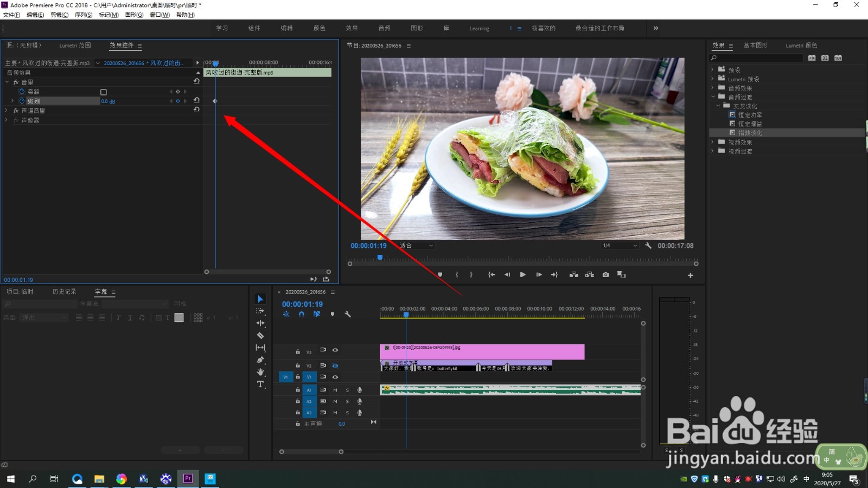The height and width of the screenshot is (488, 868).
Task: Click the 0.0 dB level value
Action: pos(108,101)
